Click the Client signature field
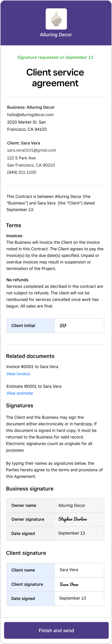This screenshot has height=644, width=112. pos(79,584)
